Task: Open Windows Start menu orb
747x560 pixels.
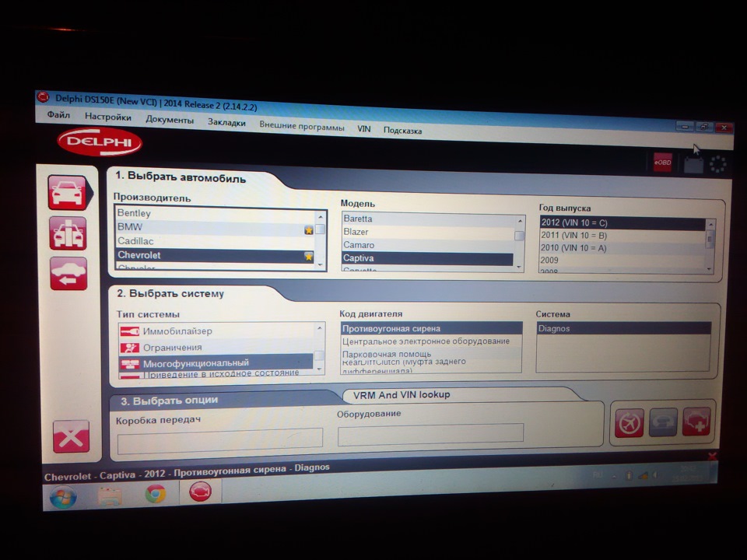Action: click(x=63, y=497)
